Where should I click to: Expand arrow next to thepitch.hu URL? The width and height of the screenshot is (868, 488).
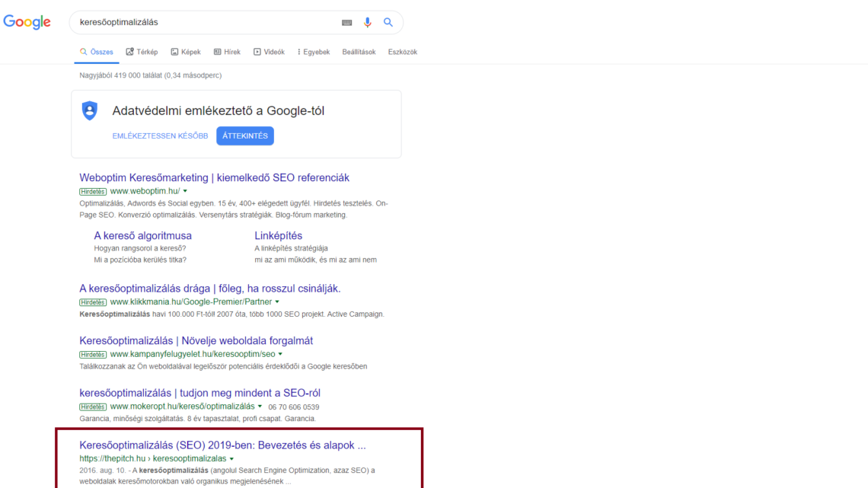(x=232, y=458)
